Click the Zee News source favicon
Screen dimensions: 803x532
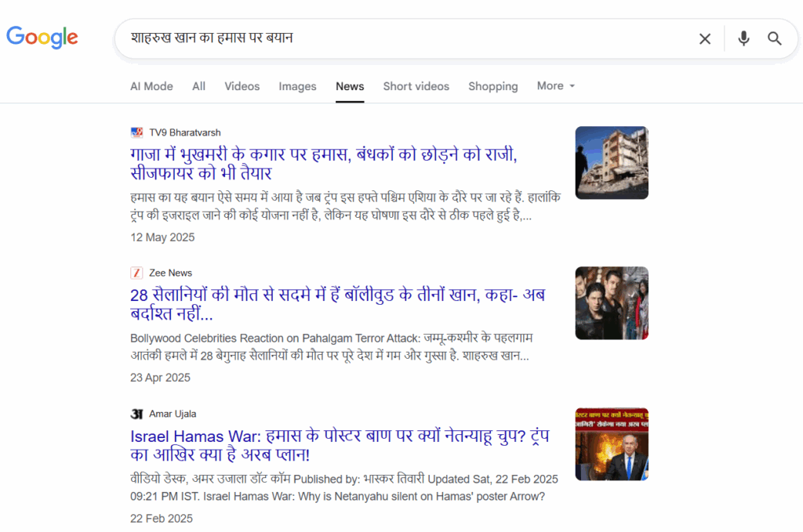pyautogui.click(x=136, y=273)
